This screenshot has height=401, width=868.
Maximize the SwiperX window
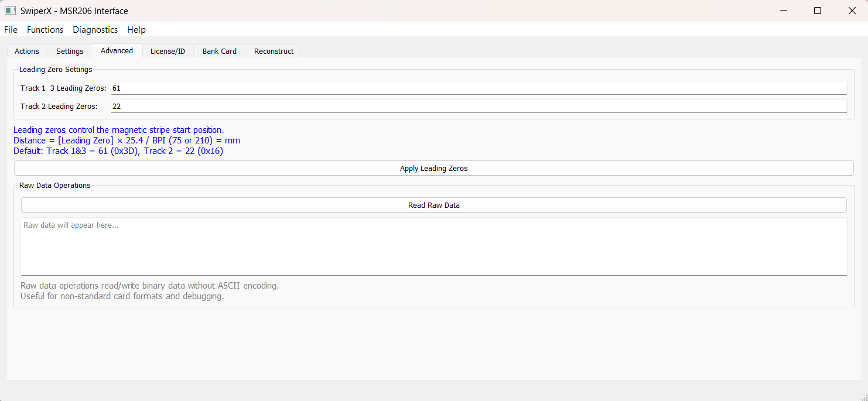pos(818,11)
